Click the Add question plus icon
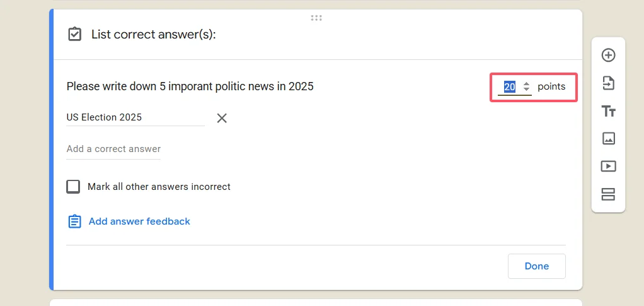 click(608, 56)
